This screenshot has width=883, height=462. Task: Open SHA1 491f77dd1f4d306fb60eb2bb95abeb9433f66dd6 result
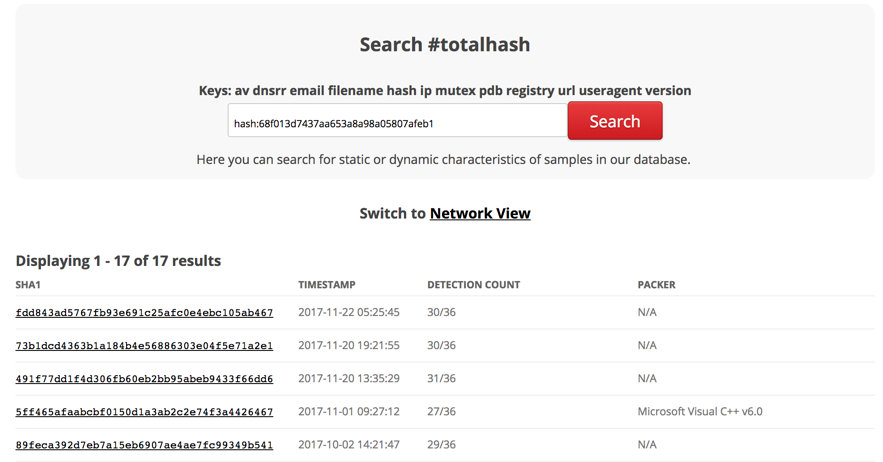(x=144, y=379)
